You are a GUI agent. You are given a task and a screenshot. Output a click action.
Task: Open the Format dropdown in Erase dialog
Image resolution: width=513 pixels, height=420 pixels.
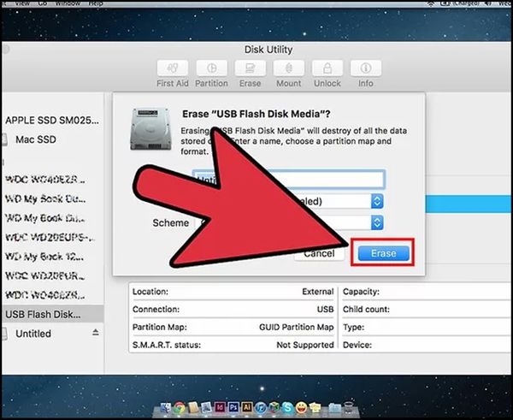(377, 200)
